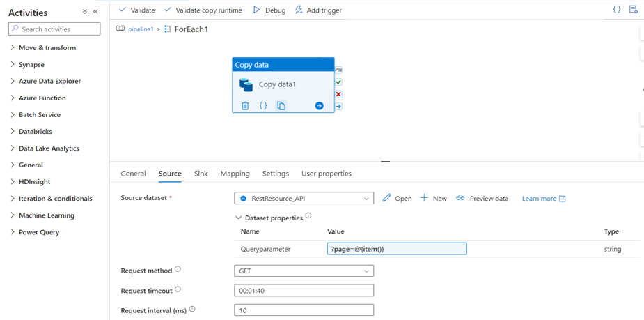Select the red failure output connector
644x320 pixels.
[x=338, y=94]
